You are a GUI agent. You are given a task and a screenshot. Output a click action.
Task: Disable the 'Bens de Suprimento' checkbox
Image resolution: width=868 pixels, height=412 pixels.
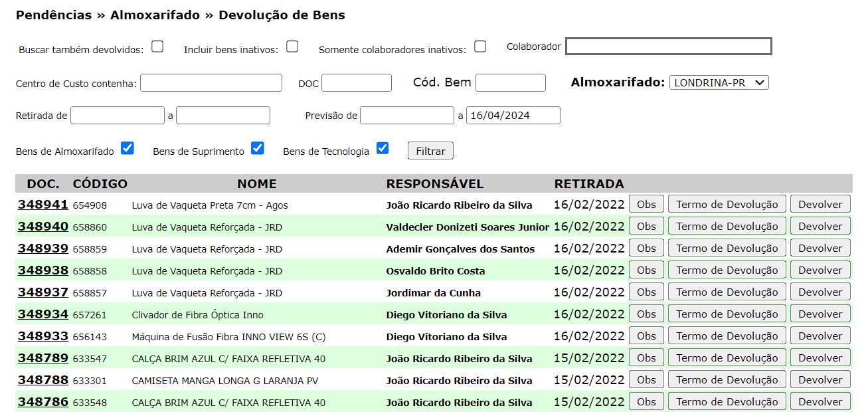click(x=258, y=148)
